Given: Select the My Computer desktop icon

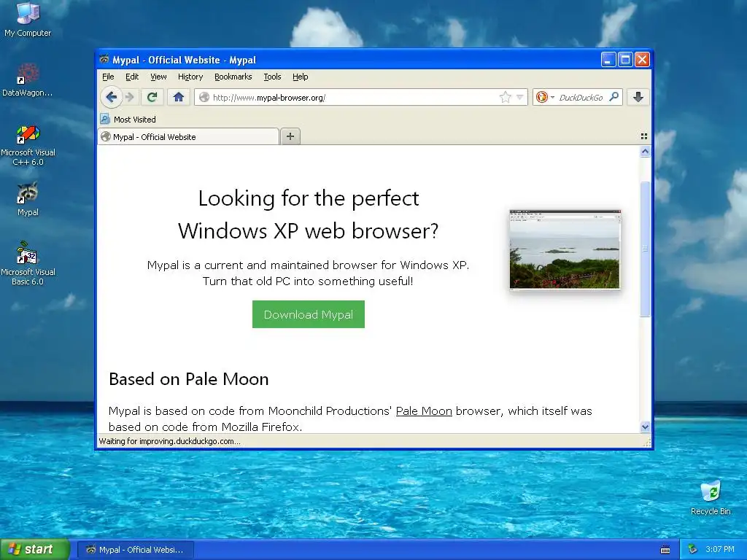Looking at the screenshot, I should 28,19.
